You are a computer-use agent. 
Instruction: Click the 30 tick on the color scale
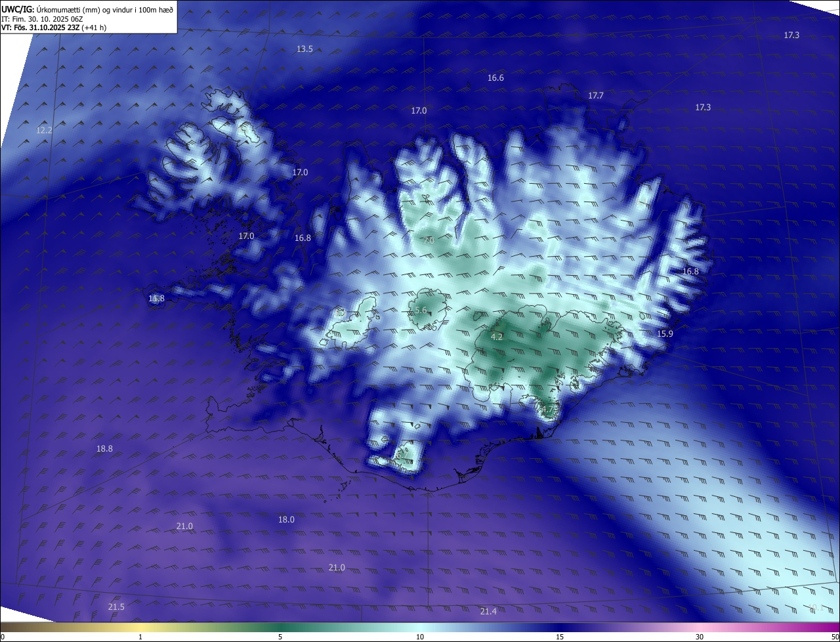(x=700, y=637)
